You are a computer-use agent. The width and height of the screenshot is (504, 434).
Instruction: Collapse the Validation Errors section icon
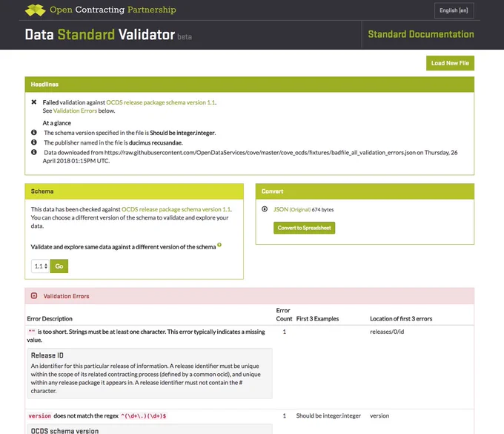tap(34, 296)
